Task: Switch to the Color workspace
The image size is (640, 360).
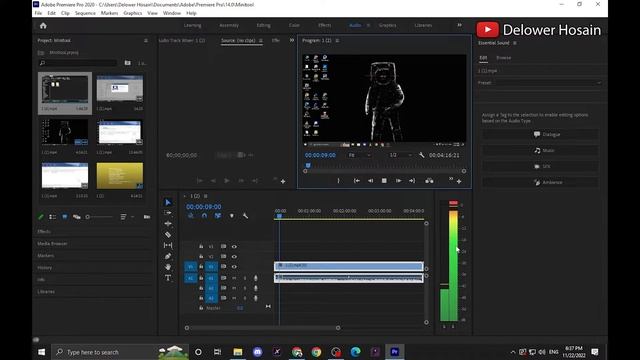Action: (294, 25)
